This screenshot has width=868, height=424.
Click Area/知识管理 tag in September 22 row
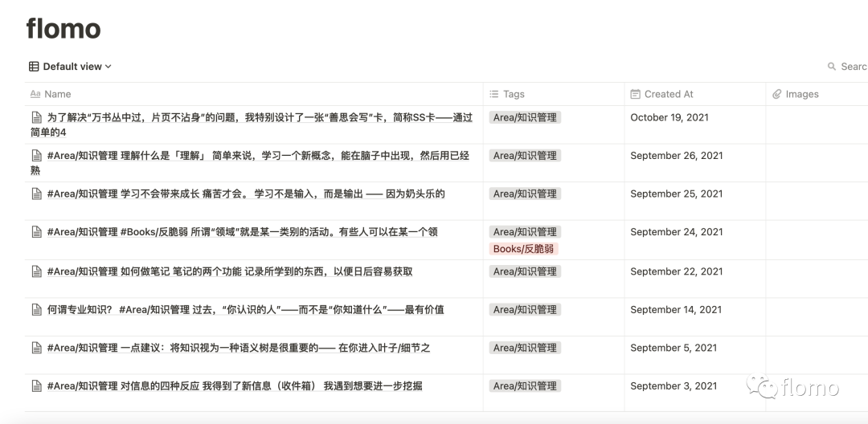[x=525, y=271]
